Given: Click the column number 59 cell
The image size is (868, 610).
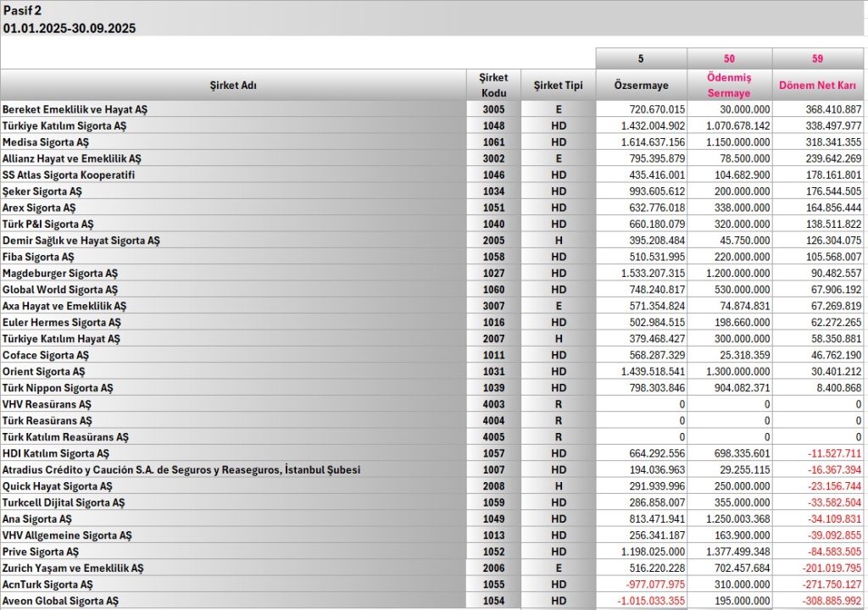Looking at the screenshot, I should (x=819, y=58).
